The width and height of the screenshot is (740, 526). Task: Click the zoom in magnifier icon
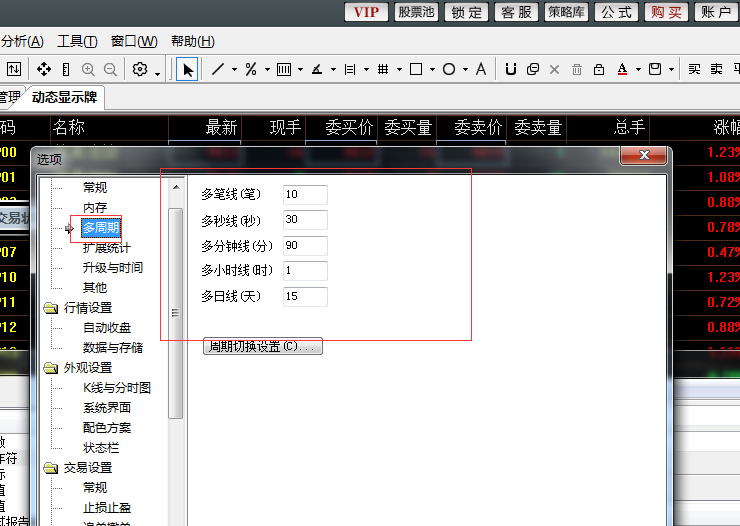[x=88, y=70]
